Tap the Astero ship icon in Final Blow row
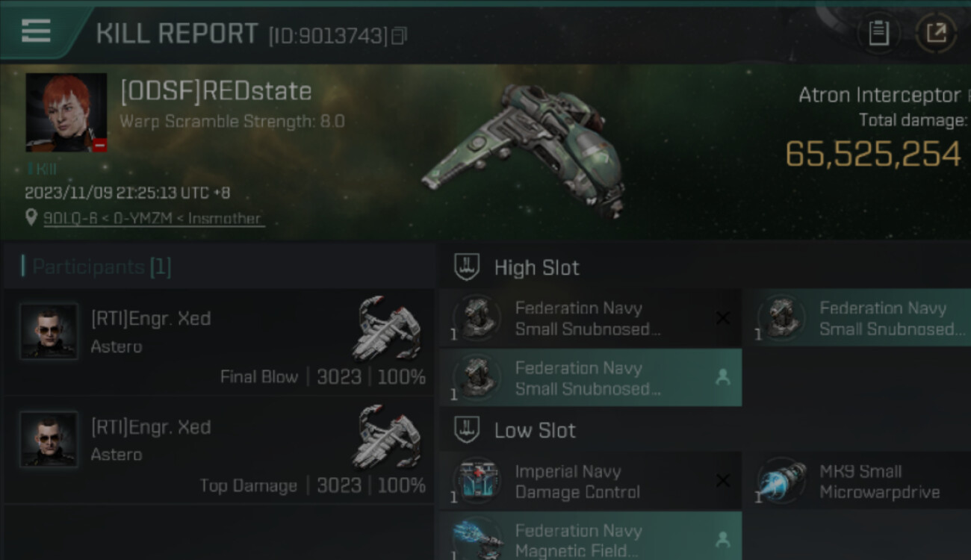Viewport: 971px width, 560px height. pos(385,329)
